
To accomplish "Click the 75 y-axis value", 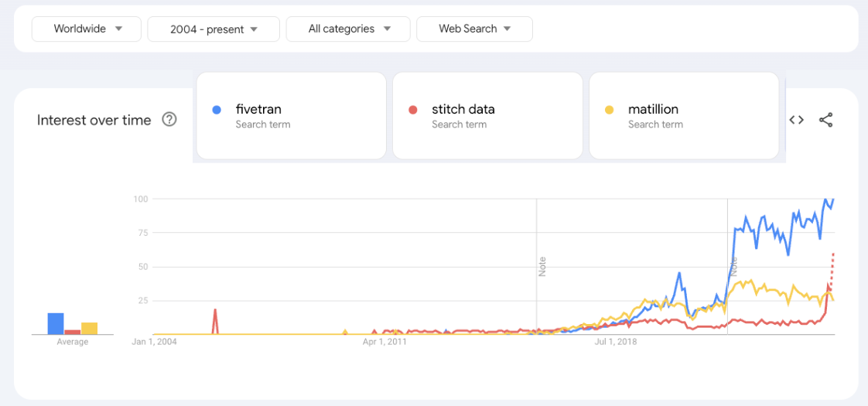I will point(142,233).
